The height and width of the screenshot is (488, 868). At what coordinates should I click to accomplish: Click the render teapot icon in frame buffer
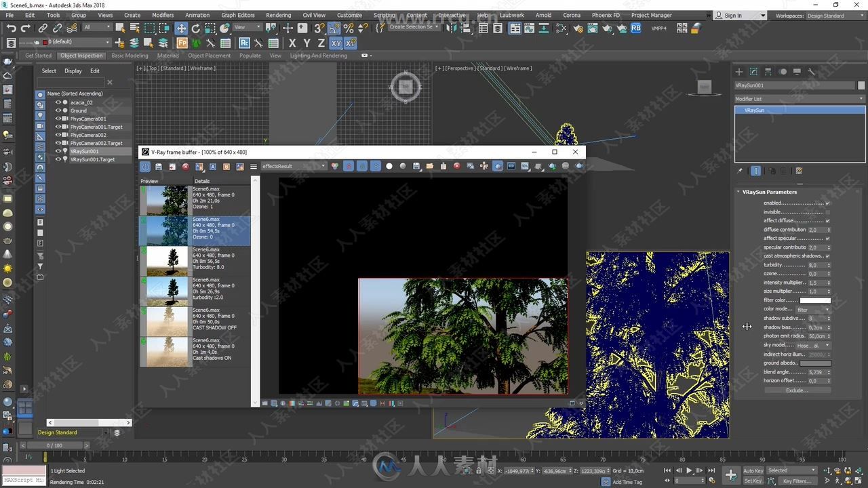pos(579,166)
